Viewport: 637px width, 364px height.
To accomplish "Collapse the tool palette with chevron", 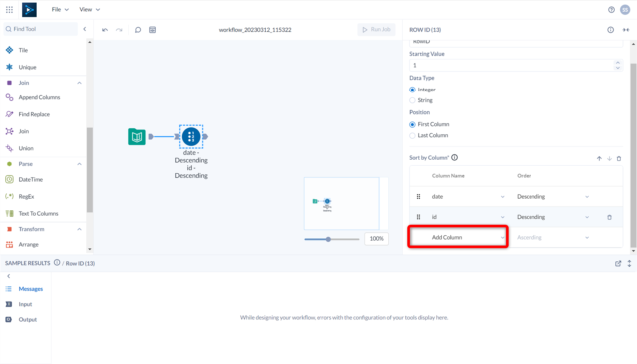I will click(84, 29).
